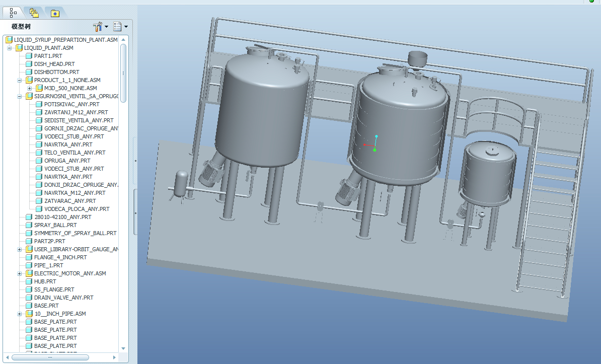This screenshot has height=364, width=601.
Task: Open the model tree Settings tools dropdown
Action: pos(101,27)
